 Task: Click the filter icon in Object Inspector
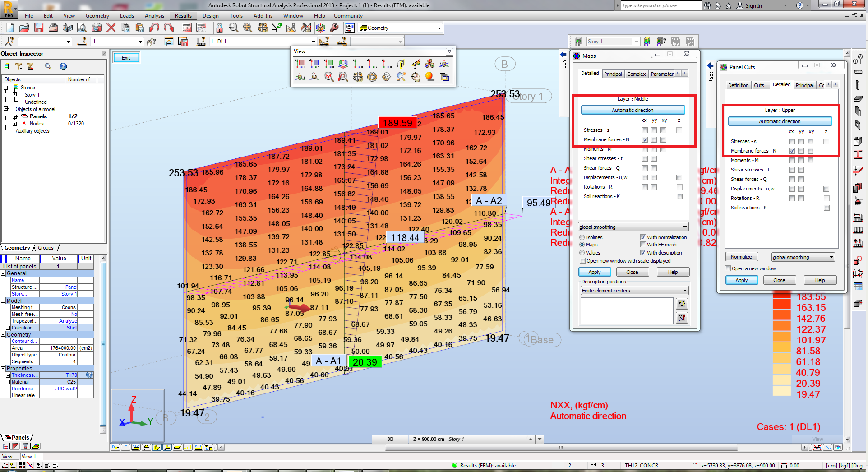pyautogui.click(x=18, y=66)
